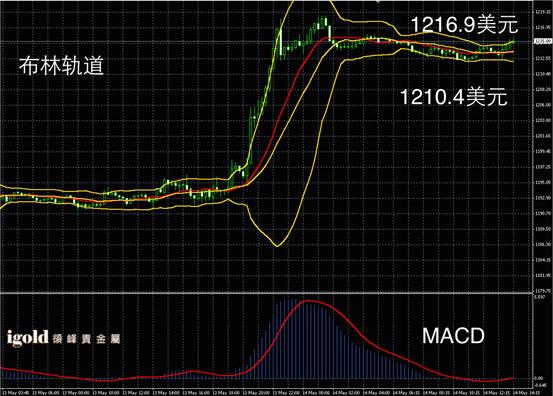Click the 1216.9美元 resistance label
Image resolution: width=553 pixels, height=396 pixels.
[x=464, y=25]
